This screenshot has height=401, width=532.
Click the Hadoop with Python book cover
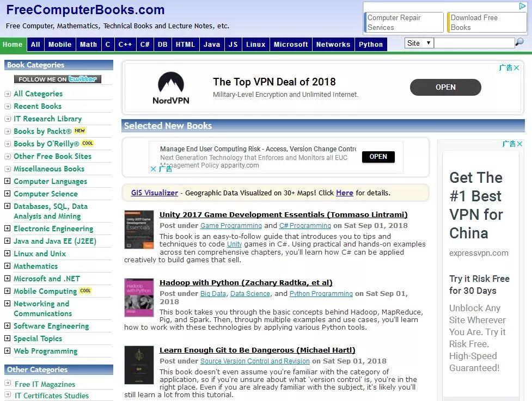[139, 297]
